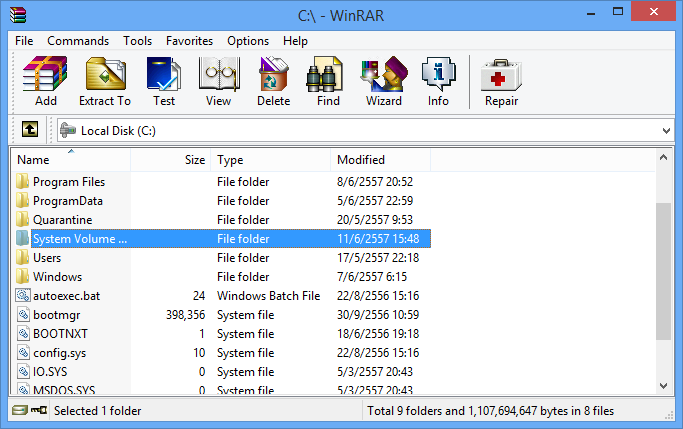Open the Options menu
Image resolution: width=683 pixels, height=429 pixels.
[x=248, y=41]
